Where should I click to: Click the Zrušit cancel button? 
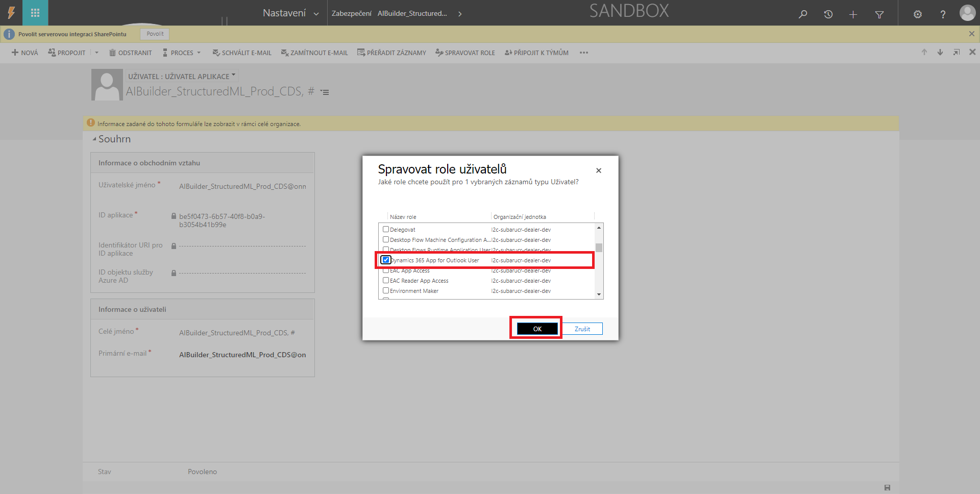582,329
